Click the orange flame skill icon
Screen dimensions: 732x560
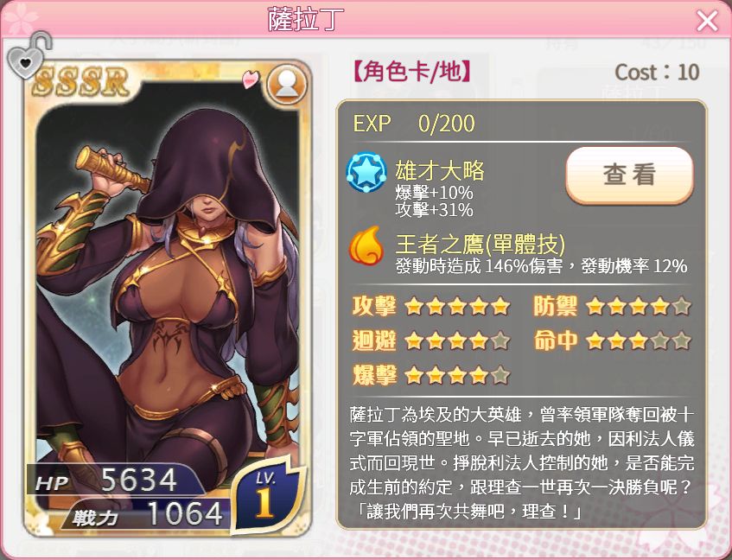click(366, 245)
